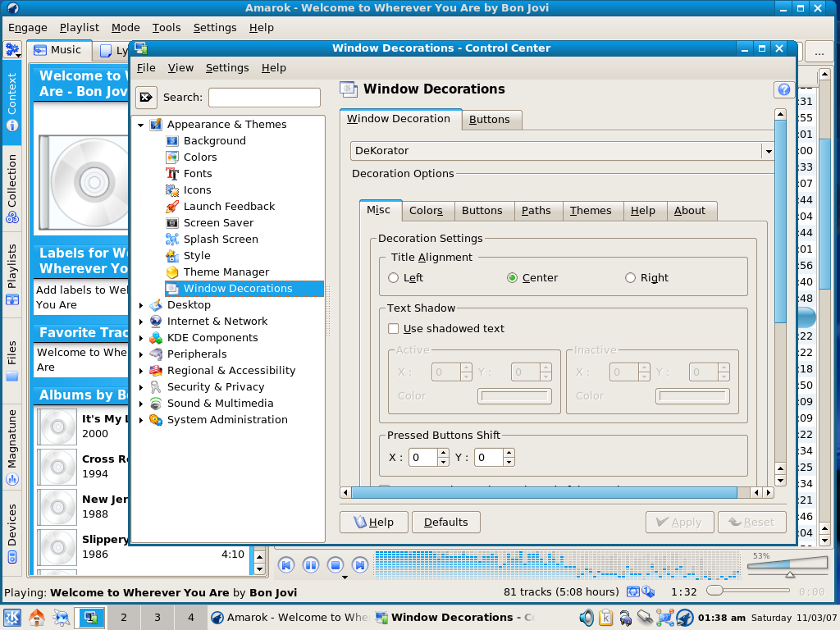This screenshot has height=630, width=840.
Task: Open the Paths tab
Action: click(536, 211)
